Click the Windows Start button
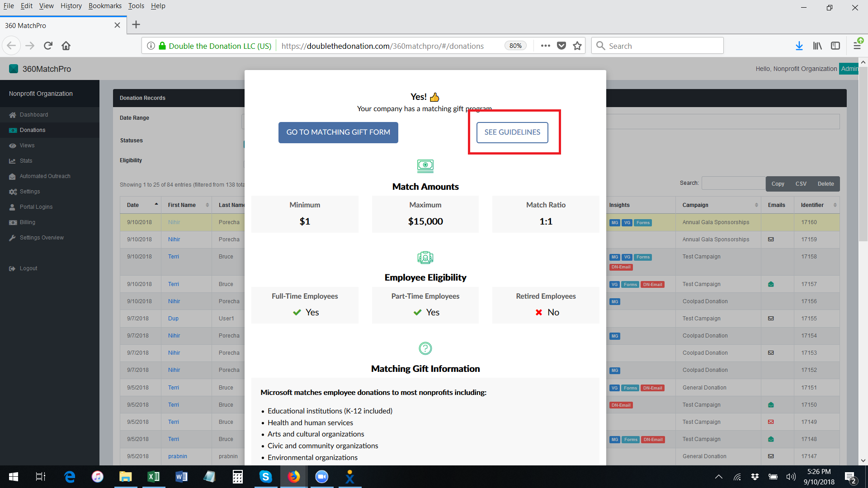 14,477
